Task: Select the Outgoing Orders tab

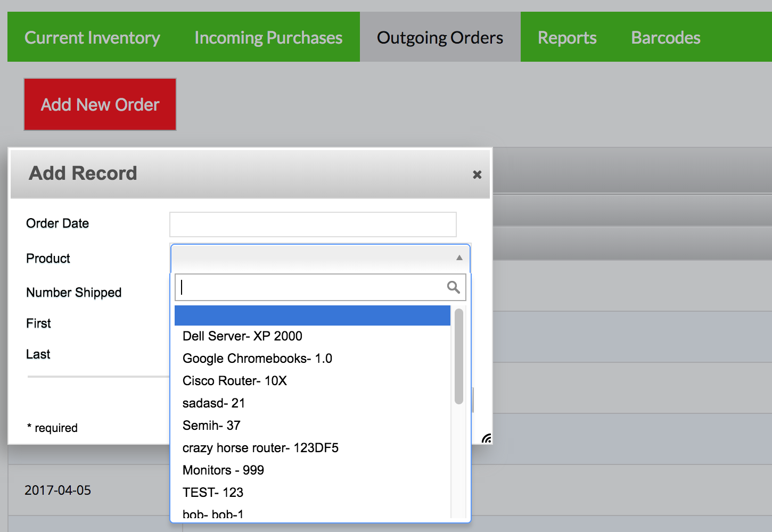Action: pyautogui.click(x=440, y=37)
